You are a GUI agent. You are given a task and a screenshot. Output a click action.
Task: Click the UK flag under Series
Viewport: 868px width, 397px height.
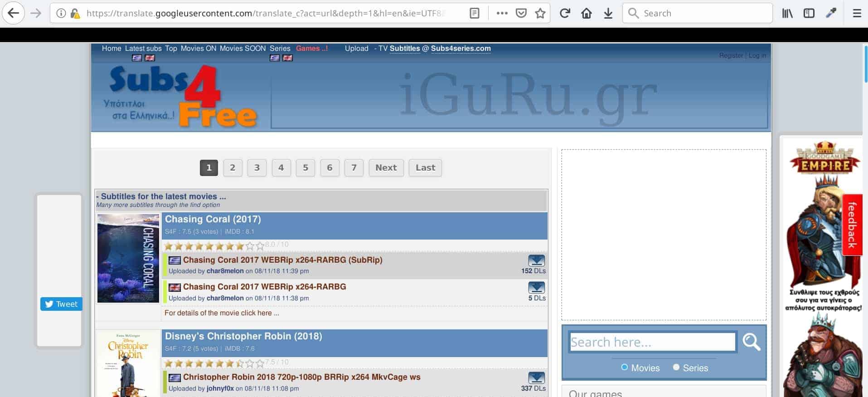pos(287,58)
